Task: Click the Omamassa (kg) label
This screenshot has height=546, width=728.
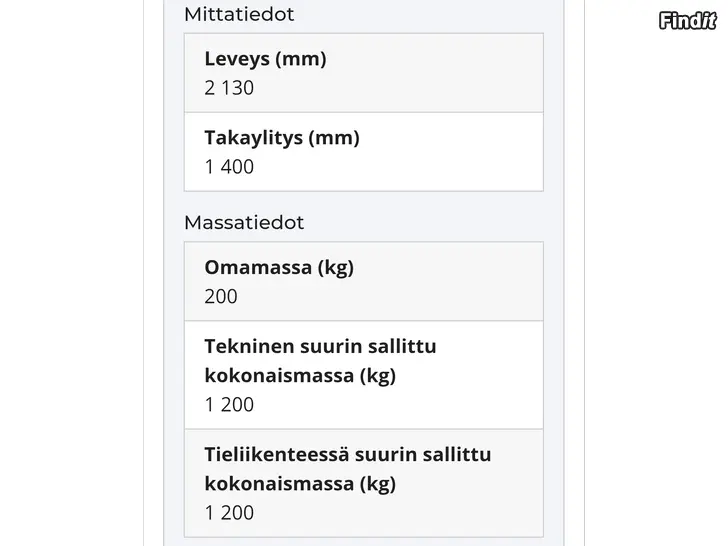Action: pos(279,267)
